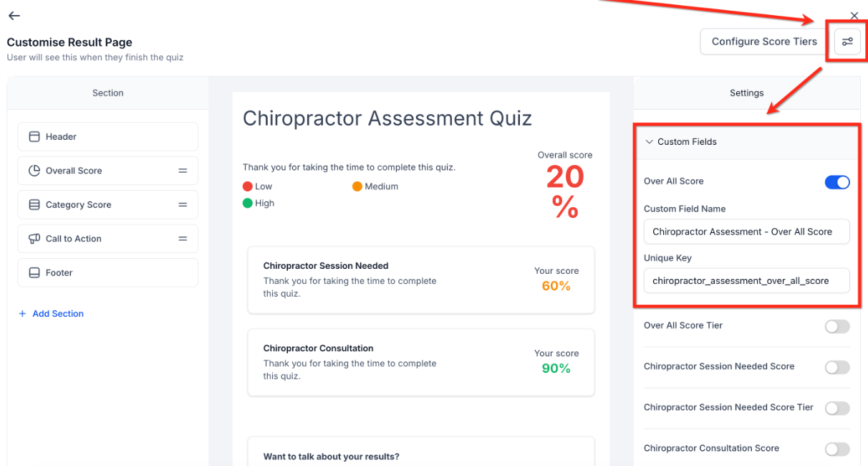Click the Custom Field Name input
This screenshot has width=868, height=466.
[x=746, y=232]
